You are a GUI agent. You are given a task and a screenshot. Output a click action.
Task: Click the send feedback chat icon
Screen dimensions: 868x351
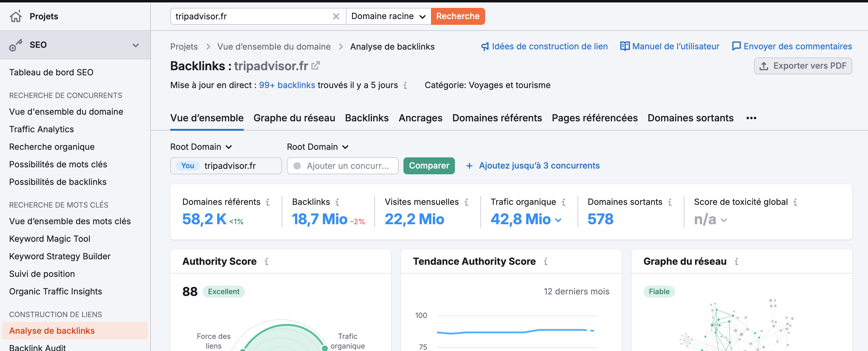tap(736, 46)
